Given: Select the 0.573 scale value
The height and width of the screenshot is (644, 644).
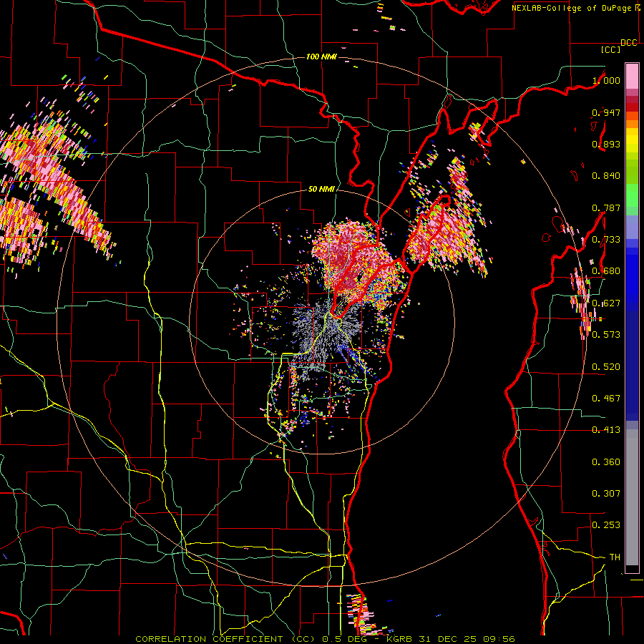Looking at the screenshot, I should click(x=606, y=335).
